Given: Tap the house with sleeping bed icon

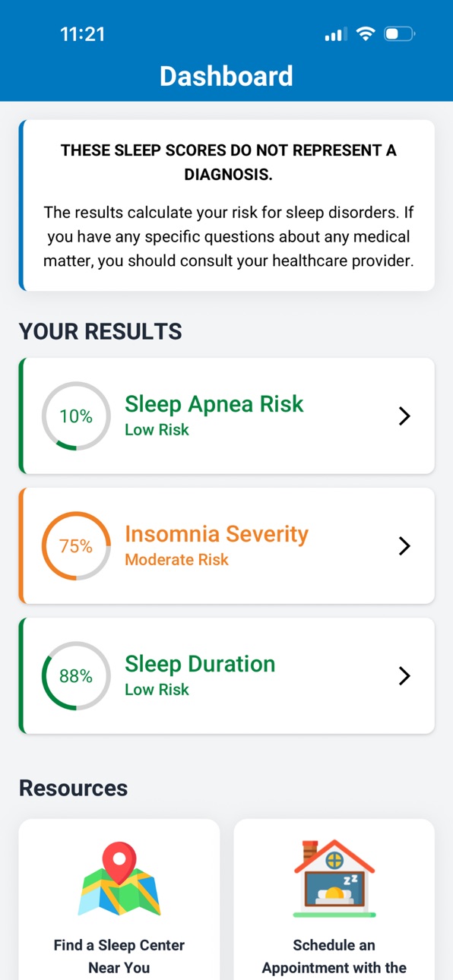Looking at the screenshot, I should 334,877.
